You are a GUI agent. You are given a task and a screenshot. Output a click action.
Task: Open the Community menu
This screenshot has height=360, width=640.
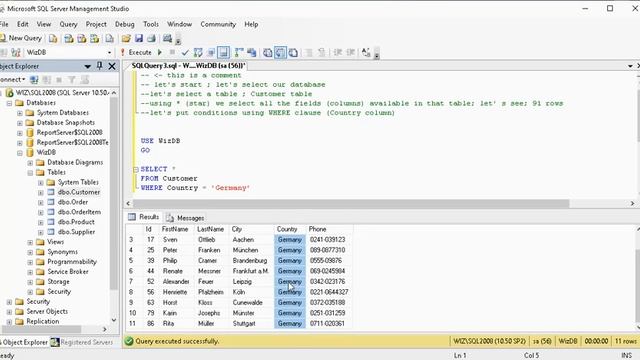[x=218, y=24]
